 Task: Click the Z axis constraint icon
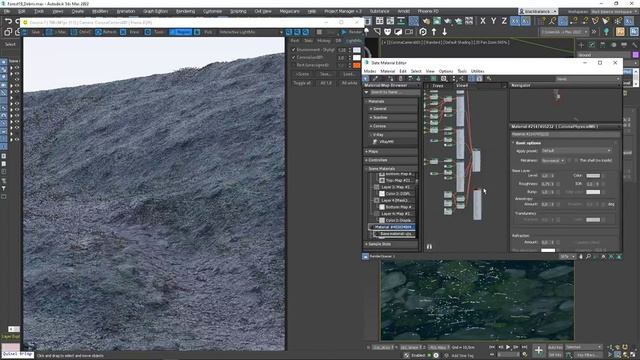[504, 21]
